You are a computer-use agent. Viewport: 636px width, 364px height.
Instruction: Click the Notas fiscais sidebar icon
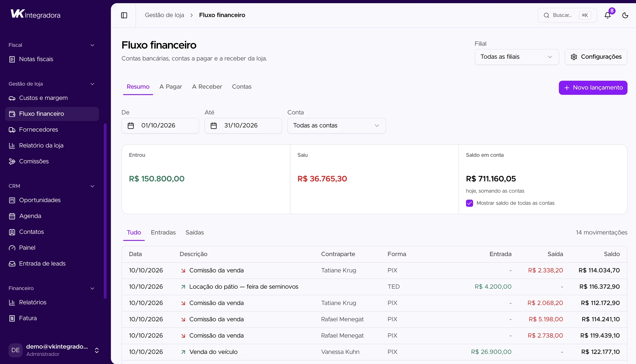click(x=12, y=59)
